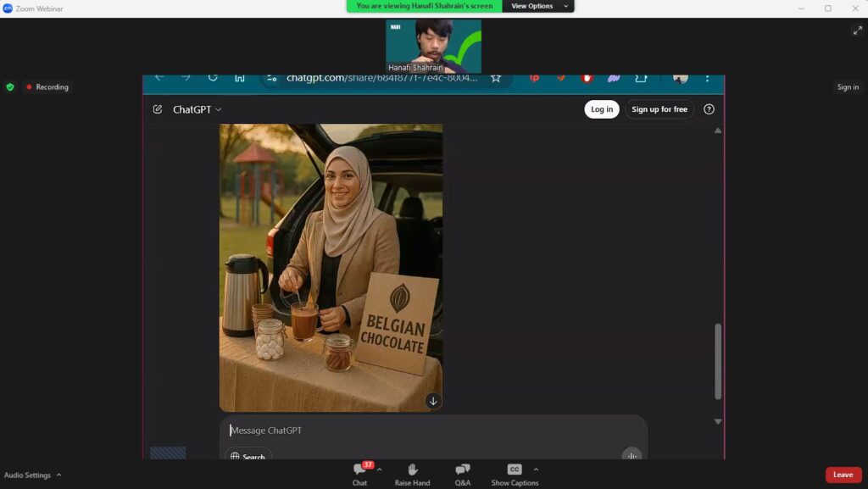This screenshot has height=489, width=868.
Task: Open the ChatGPT model selector dropdown
Action: [x=198, y=109]
